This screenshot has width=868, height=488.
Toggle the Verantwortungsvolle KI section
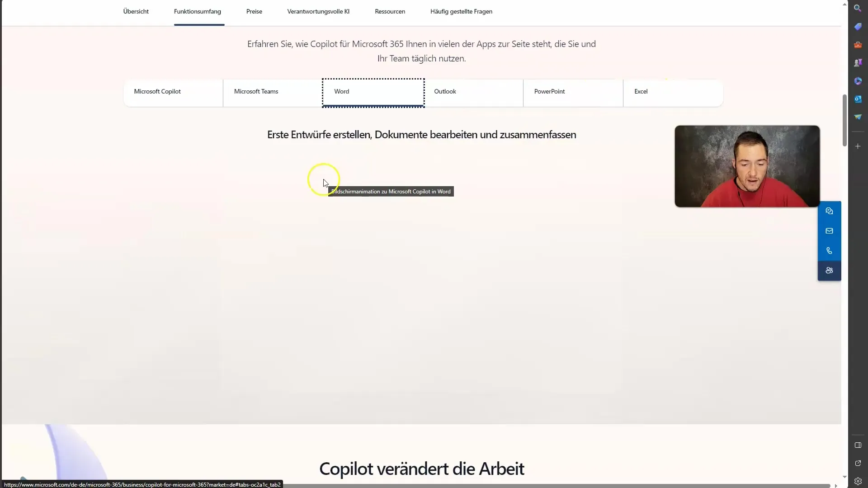(318, 11)
